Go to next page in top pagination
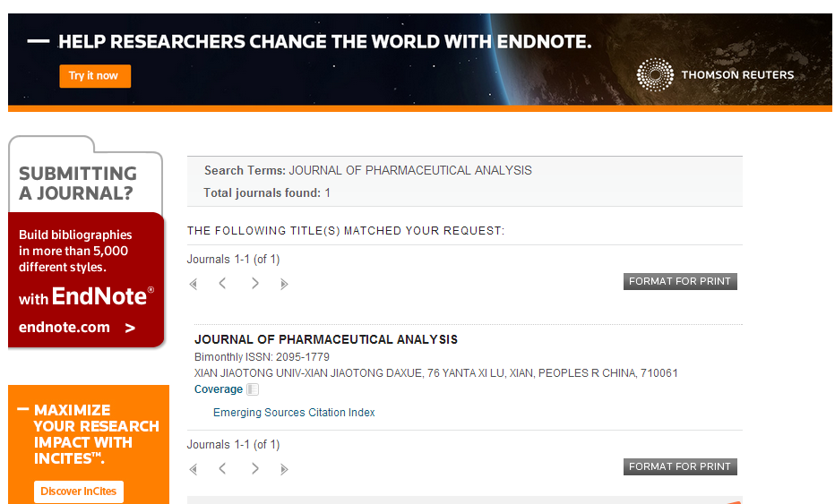 255,283
